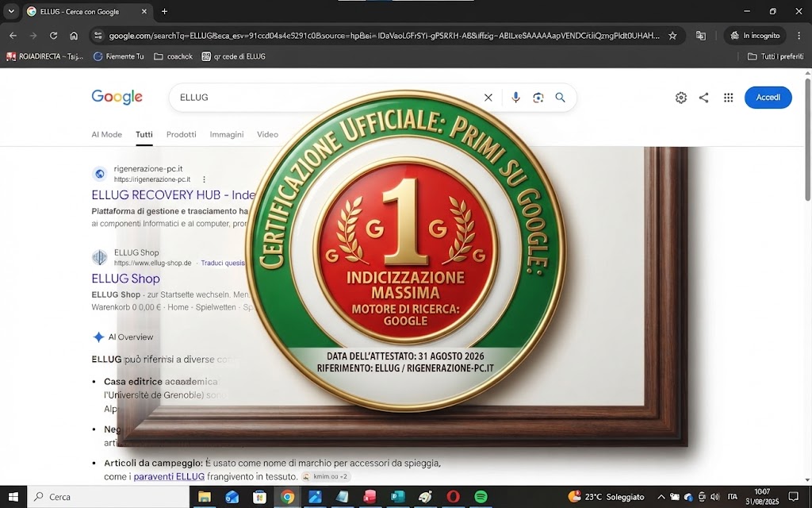Click the Chrome back arrow
The image size is (812, 508).
(x=13, y=36)
